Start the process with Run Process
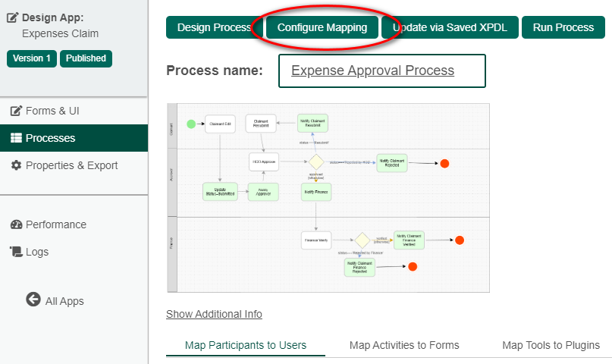The height and width of the screenshot is (364, 612). pos(563,27)
